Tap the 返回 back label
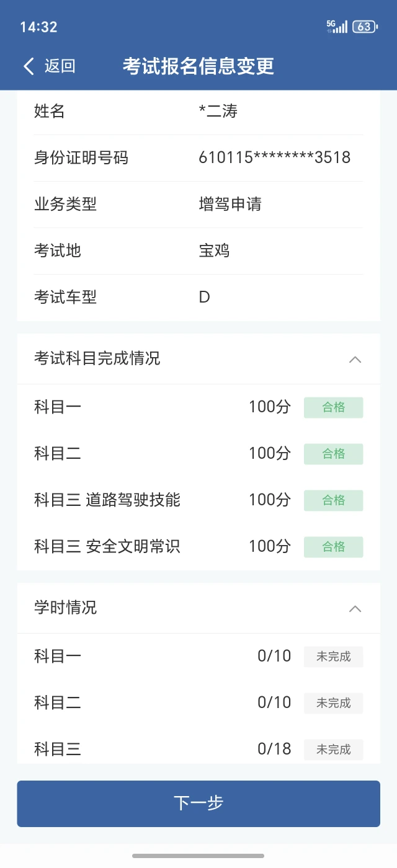 [x=60, y=66]
